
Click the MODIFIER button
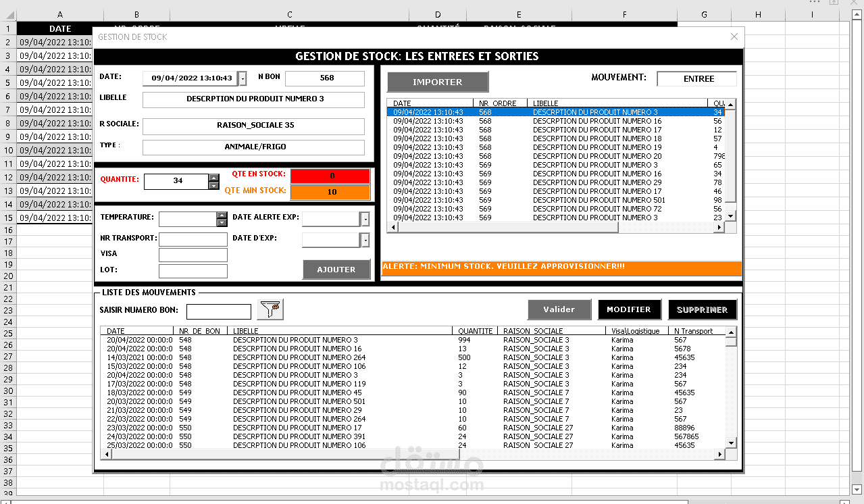click(x=629, y=309)
